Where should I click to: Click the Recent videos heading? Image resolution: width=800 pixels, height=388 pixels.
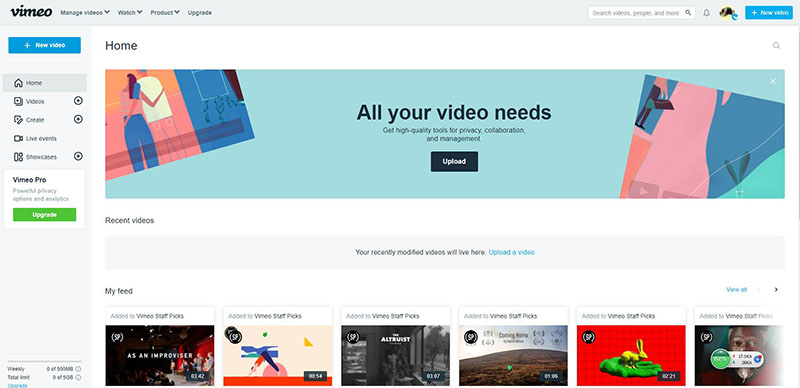(x=130, y=221)
